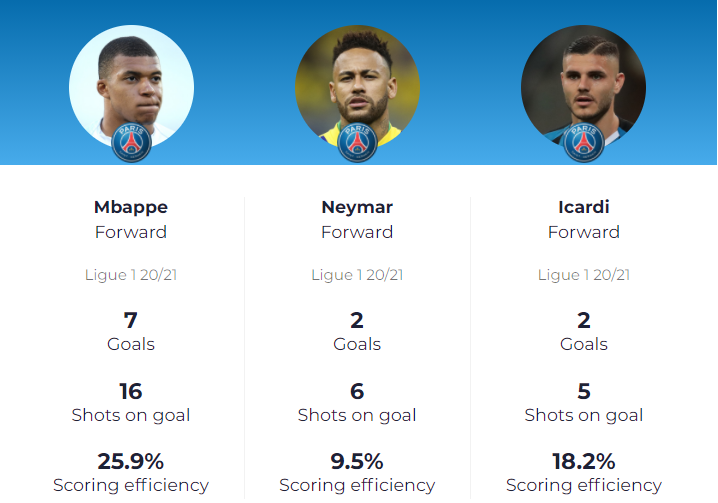The width and height of the screenshot is (718, 503).
Task: Click Ligue 1 20/21 label under Mbappe
Action: (131, 275)
